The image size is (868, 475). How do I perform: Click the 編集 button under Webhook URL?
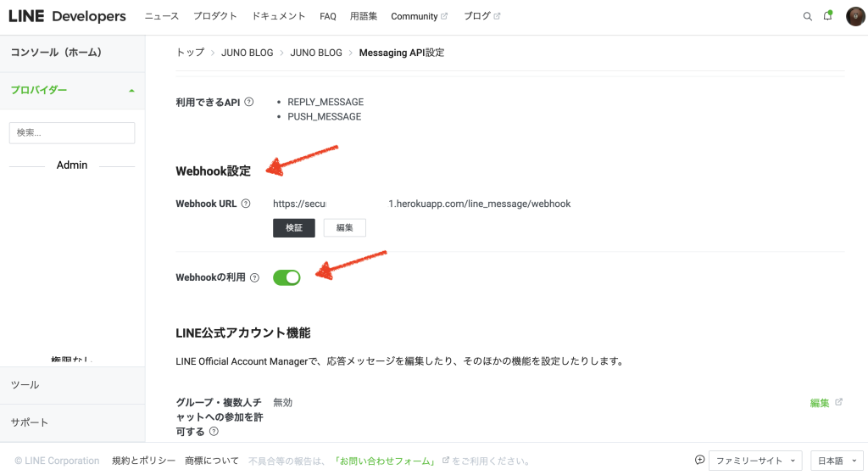pyautogui.click(x=344, y=227)
